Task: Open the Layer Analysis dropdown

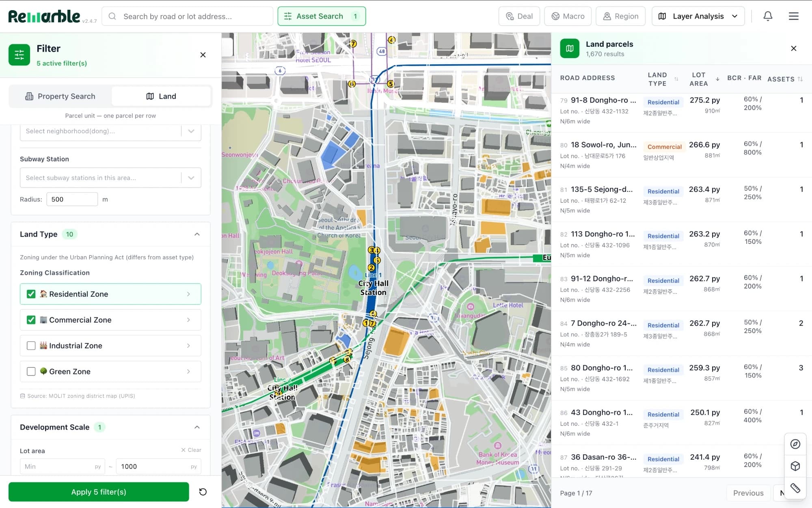Action: (698, 16)
